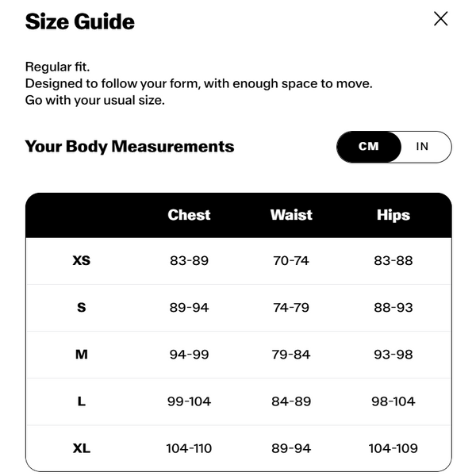The width and height of the screenshot is (476, 476).
Task: Click the Your Body Measurements heading
Action: [129, 147]
